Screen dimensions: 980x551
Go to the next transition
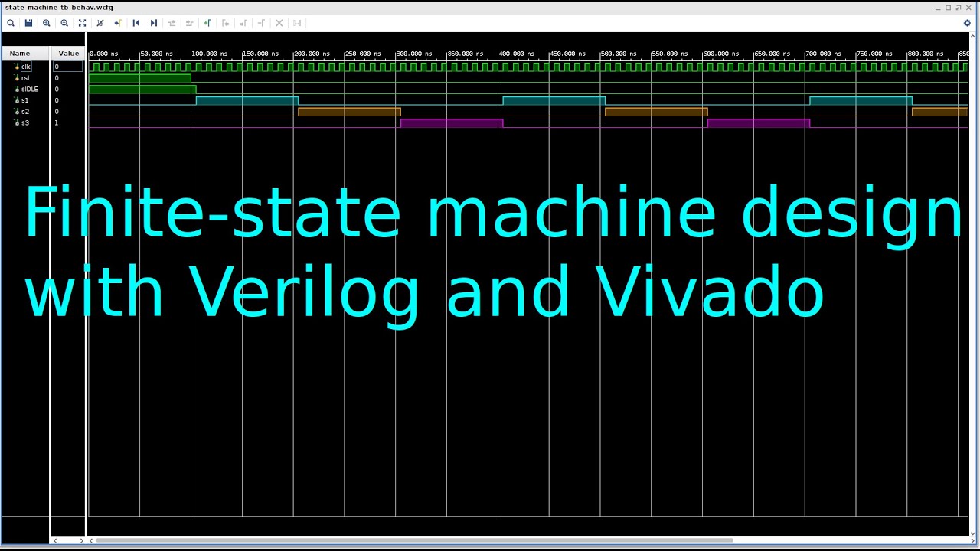coord(189,23)
